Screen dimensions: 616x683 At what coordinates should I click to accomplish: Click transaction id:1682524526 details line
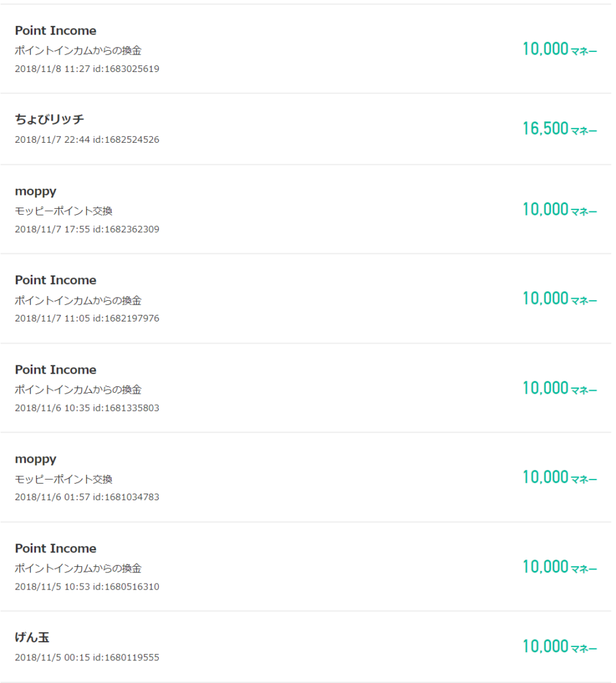(x=87, y=139)
